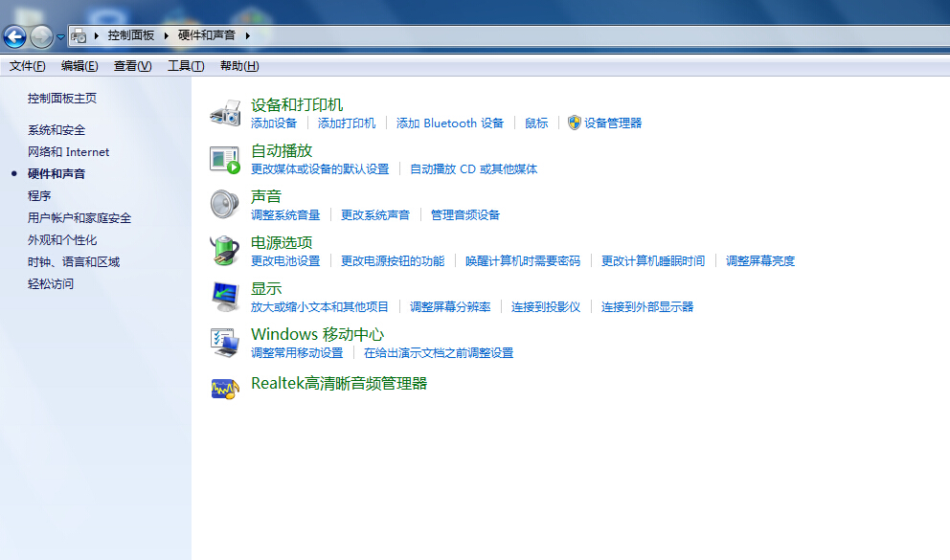
Task: Click the Windows Mobility Center icon
Action: click(x=225, y=343)
